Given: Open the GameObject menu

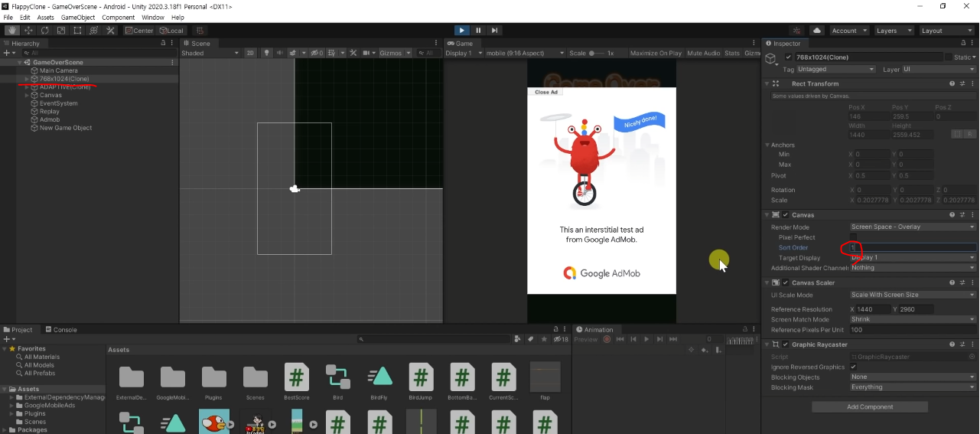Looking at the screenshot, I should (78, 17).
